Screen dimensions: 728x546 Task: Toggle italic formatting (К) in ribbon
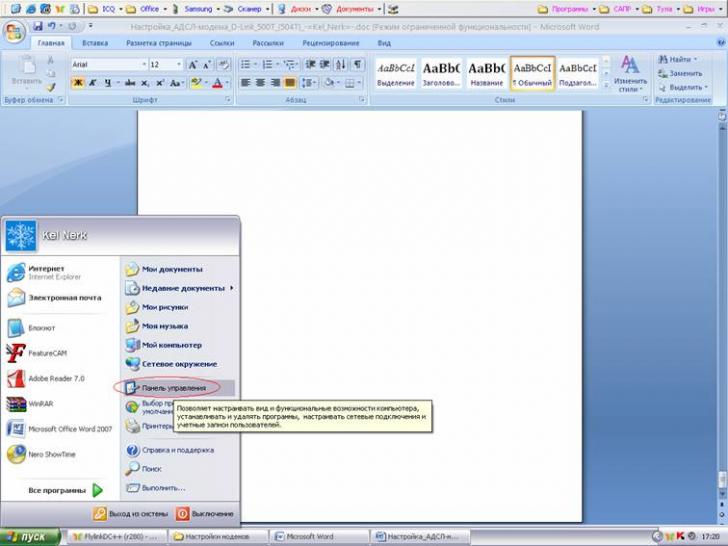point(94,83)
